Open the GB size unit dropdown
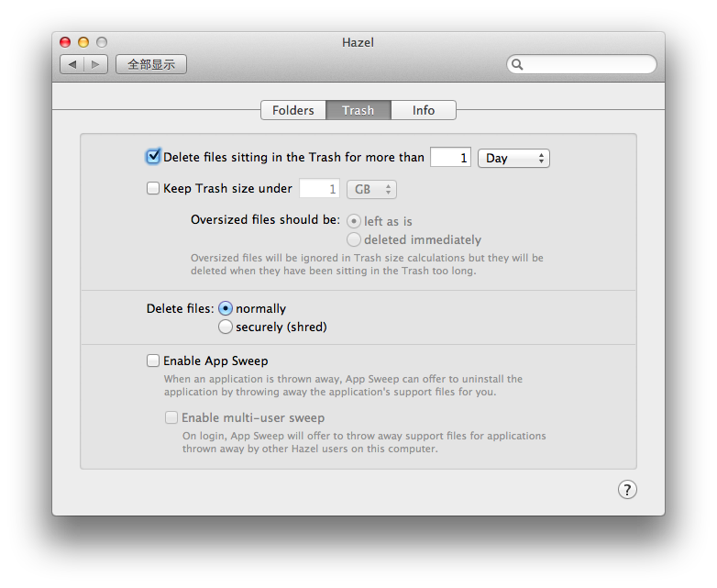 pyautogui.click(x=371, y=190)
